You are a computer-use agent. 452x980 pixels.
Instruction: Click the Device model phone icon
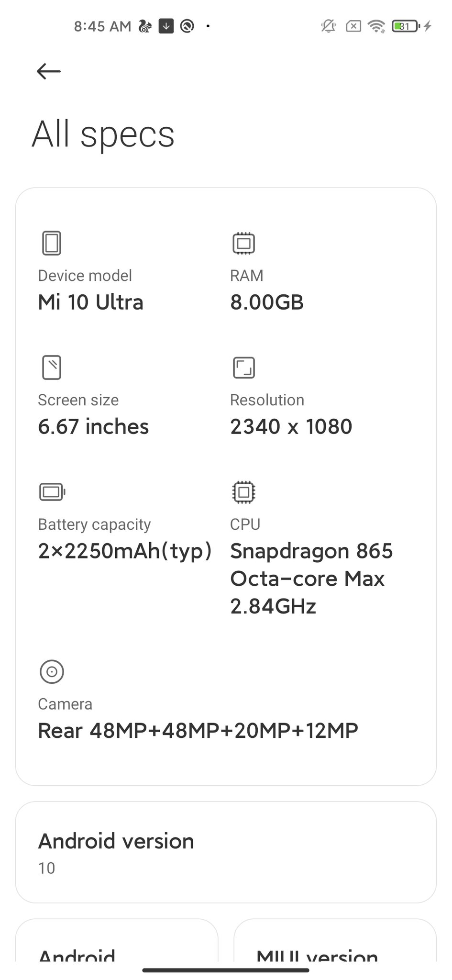[52, 243]
